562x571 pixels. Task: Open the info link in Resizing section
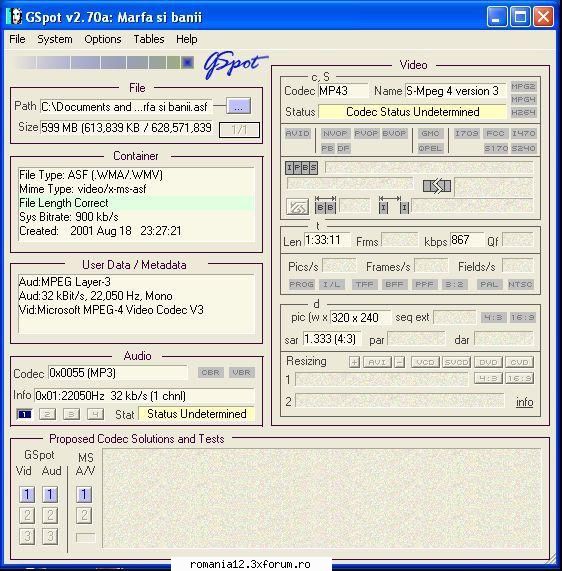pyautogui.click(x=524, y=402)
